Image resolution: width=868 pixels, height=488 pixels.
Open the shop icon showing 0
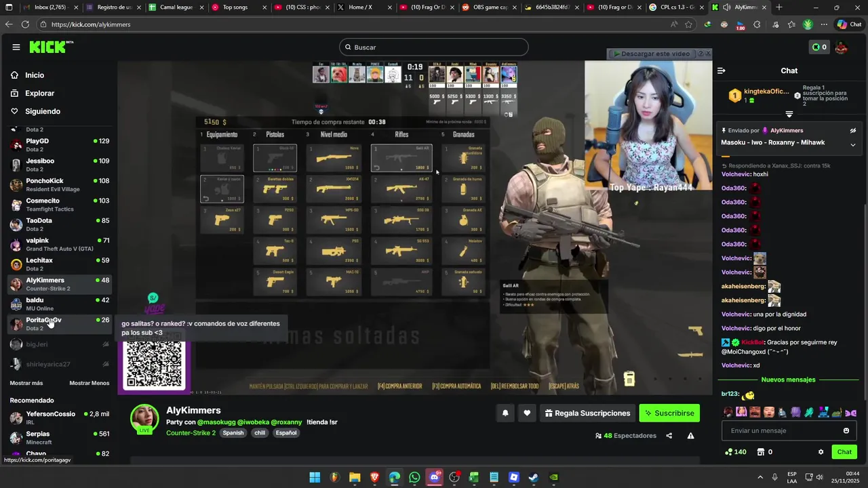click(764, 452)
